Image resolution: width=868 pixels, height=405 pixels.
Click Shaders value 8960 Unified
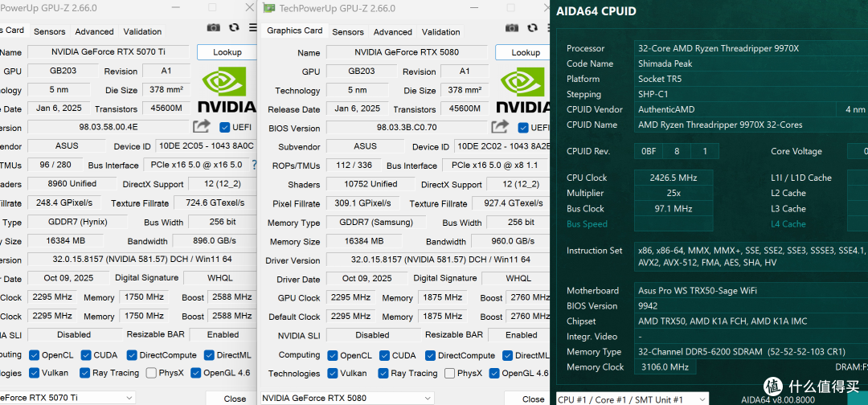coord(72,184)
